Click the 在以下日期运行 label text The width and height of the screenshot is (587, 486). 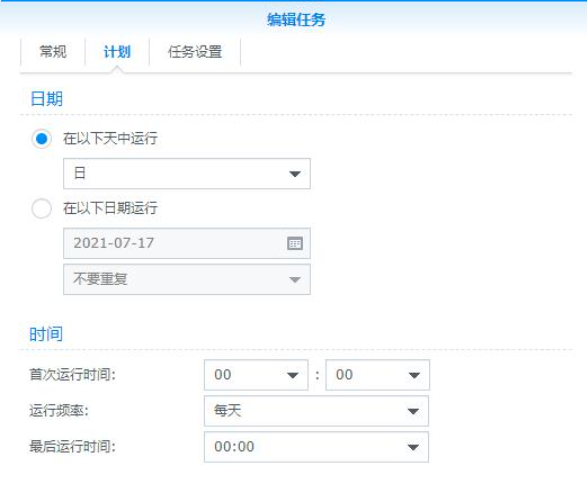pyautogui.click(x=110, y=208)
